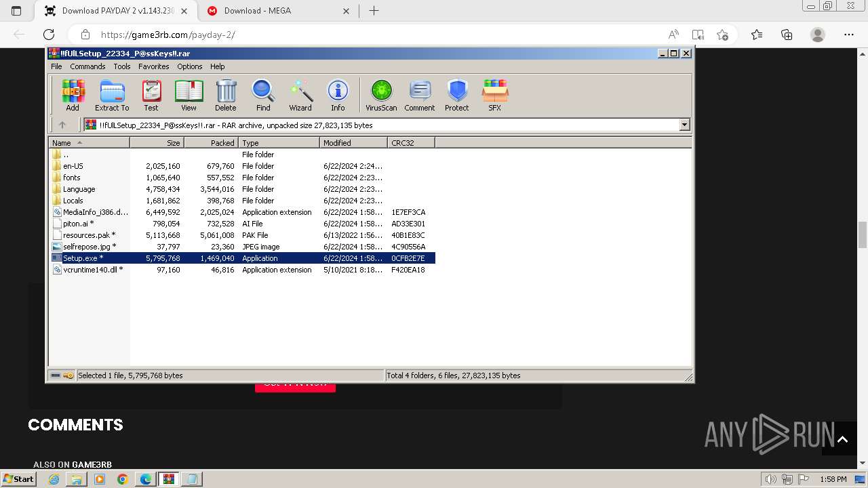Go up one folder level arrow
868x488 pixels.
pos(62,125)
